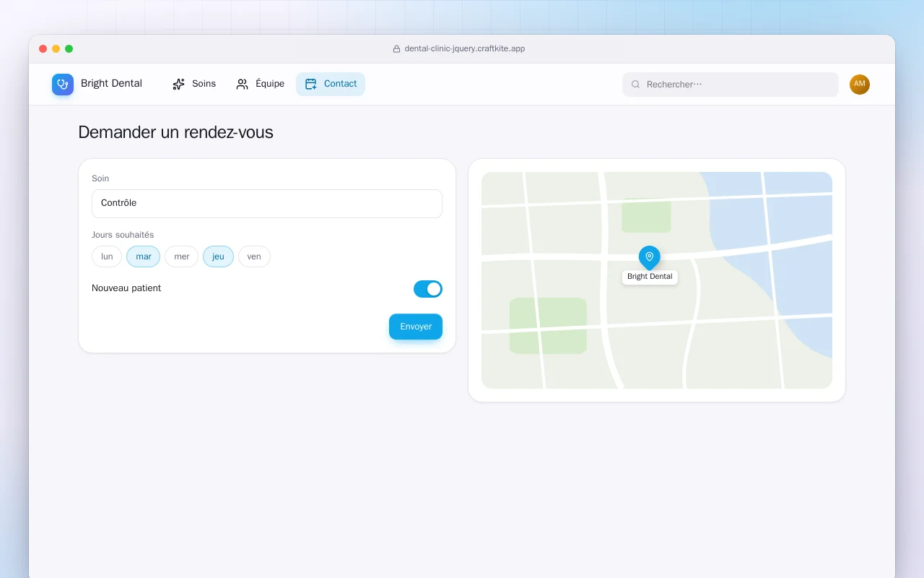Focus the Rechercher search field
The width and height of the screenshot is (924, 578).
(x=731, y=85)
